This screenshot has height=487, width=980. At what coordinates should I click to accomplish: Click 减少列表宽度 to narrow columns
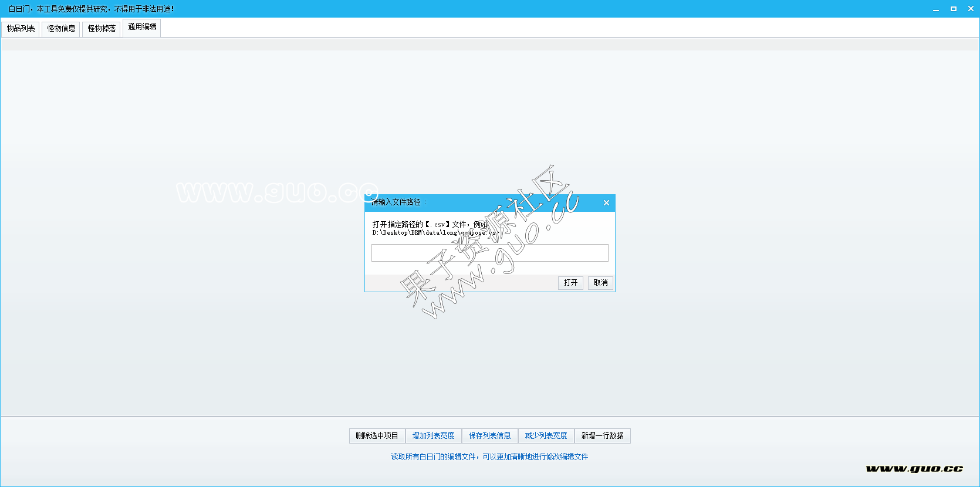(546, 436)
